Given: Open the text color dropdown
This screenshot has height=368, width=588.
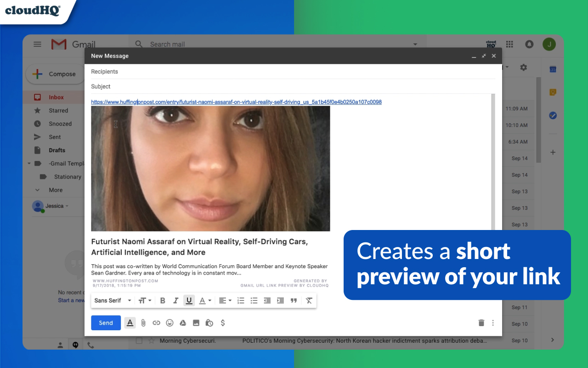Looking at the screenshot, I should pos(205,300).
